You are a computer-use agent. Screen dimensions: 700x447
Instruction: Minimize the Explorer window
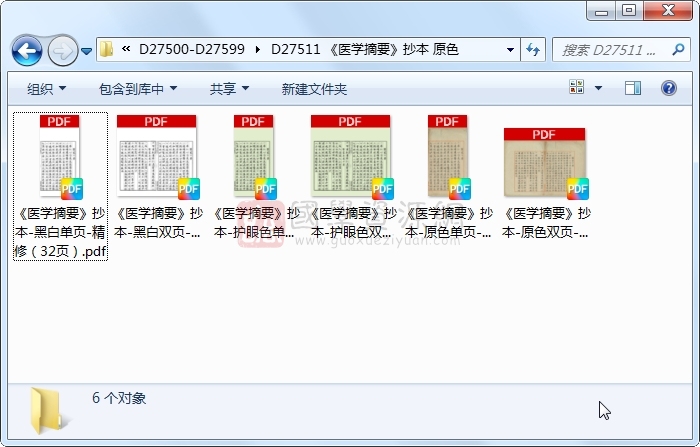click(601, 11)
